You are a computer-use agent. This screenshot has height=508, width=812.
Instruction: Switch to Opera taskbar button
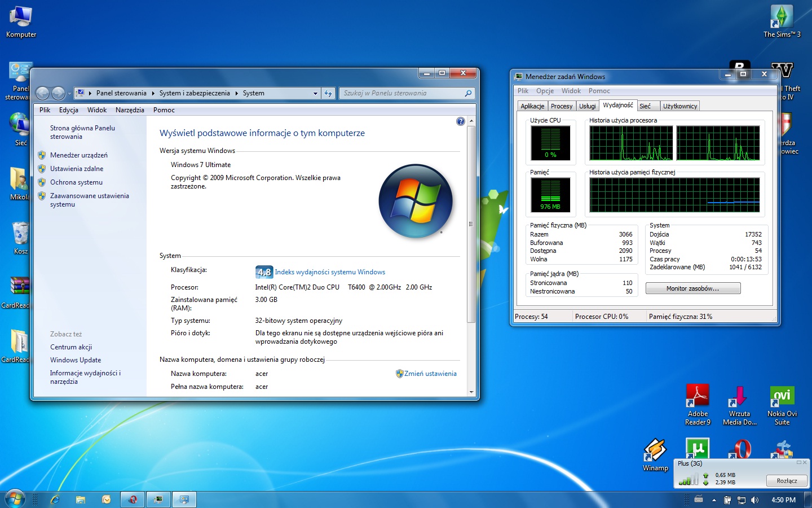click(x=133, y=500)
